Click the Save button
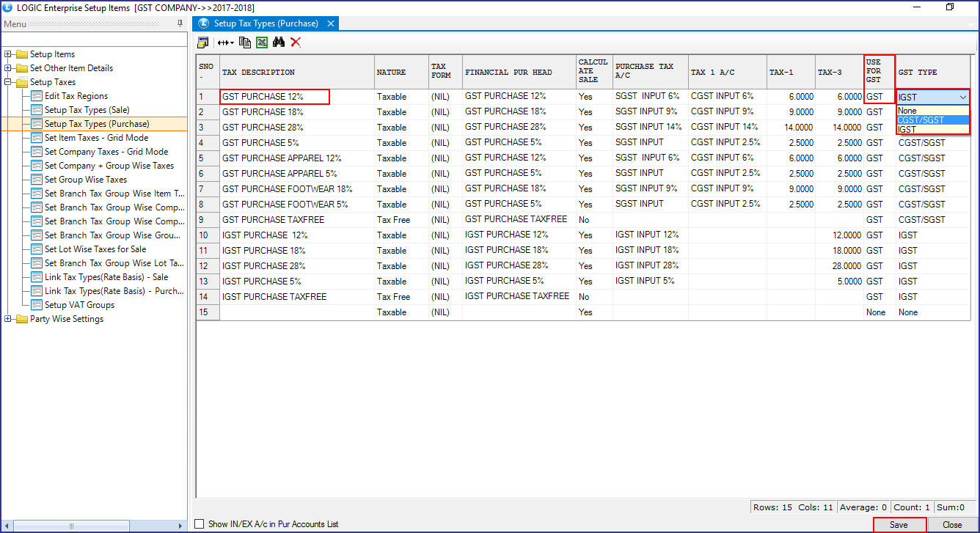The image size is (980, 533). coord(899,525)
